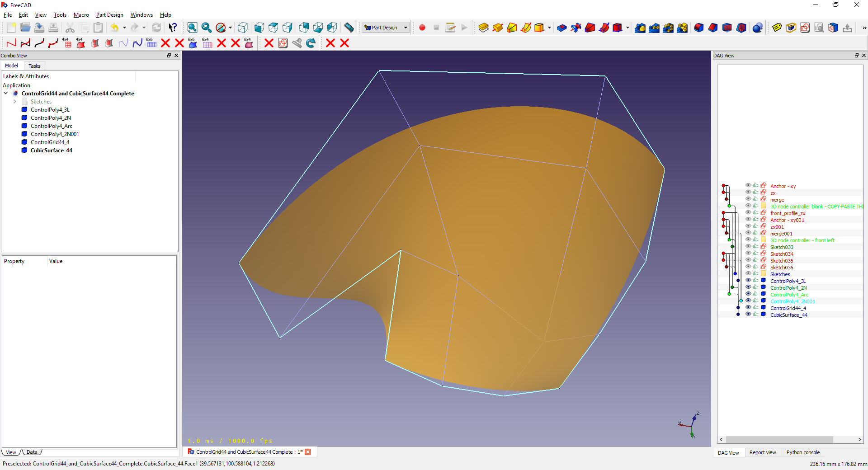Screen dimensions: 868x470
Task: Expand the Sketches group in model tree
Action: pyautogui.click(x=15, y=102)
